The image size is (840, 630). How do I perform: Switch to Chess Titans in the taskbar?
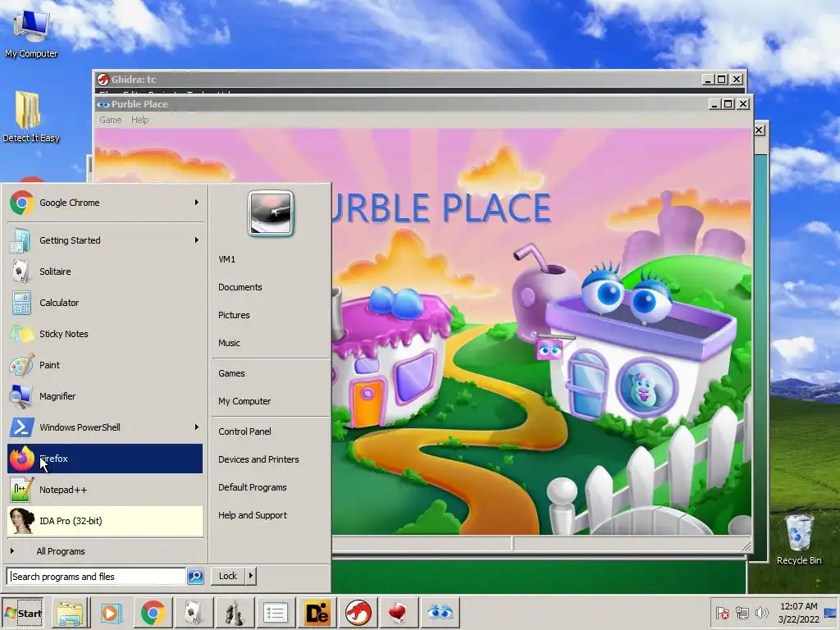(x=234, y=613)
